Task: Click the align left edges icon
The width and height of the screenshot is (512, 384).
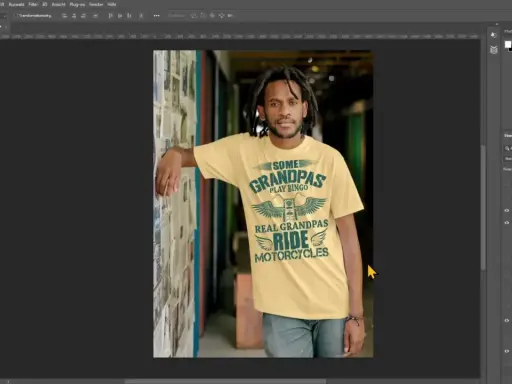Action: coord(65,16)
